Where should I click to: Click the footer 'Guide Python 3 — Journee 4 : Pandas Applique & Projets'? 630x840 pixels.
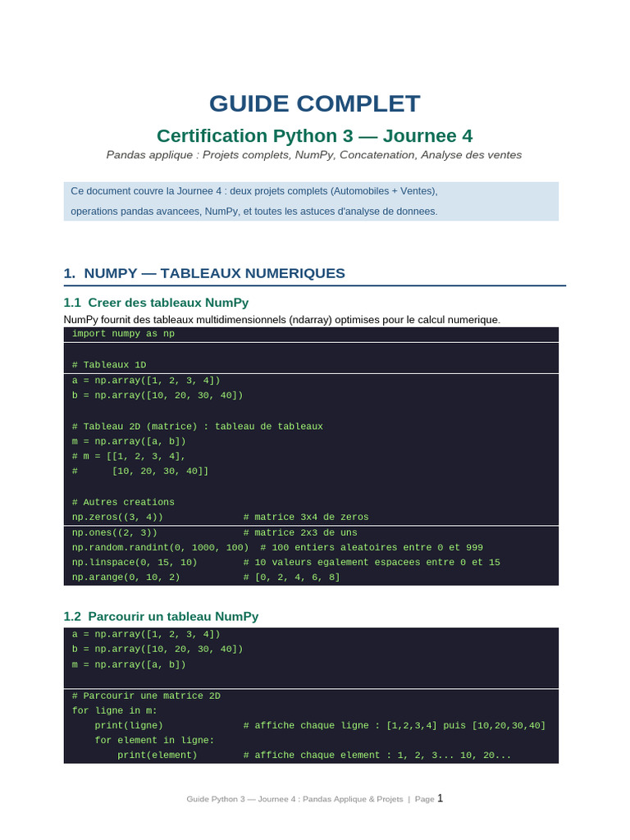(294, 799)
